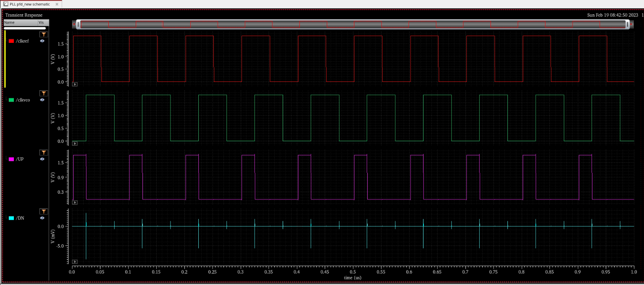The height and width of the screenshot is (285, 644).
Task: Click the filter funnel icon for /DN
Action: tap(43, 211)
